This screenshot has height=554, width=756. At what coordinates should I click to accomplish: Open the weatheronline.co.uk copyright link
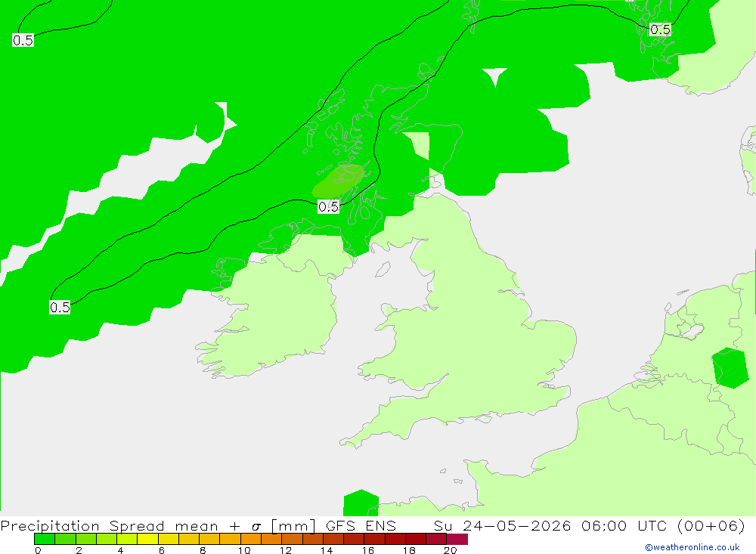tap(692, 547)
